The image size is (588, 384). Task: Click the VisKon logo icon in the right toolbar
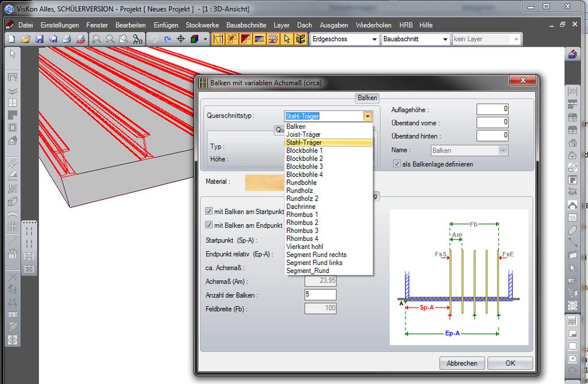(x=572, y=55)
